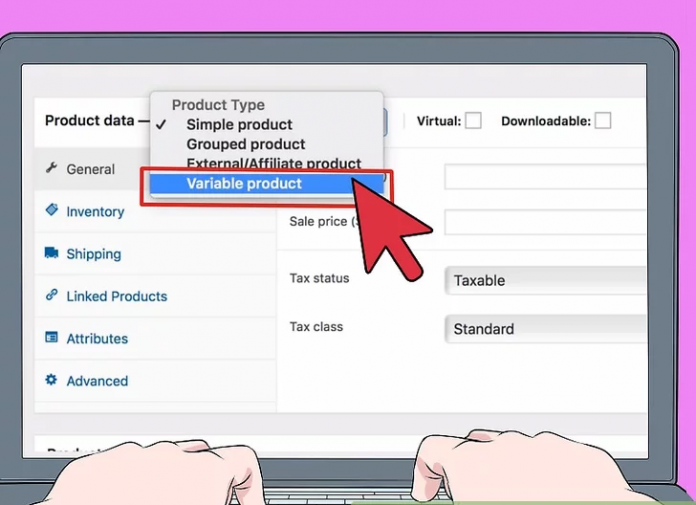Click the Shipping truck icon

(51, 254)
